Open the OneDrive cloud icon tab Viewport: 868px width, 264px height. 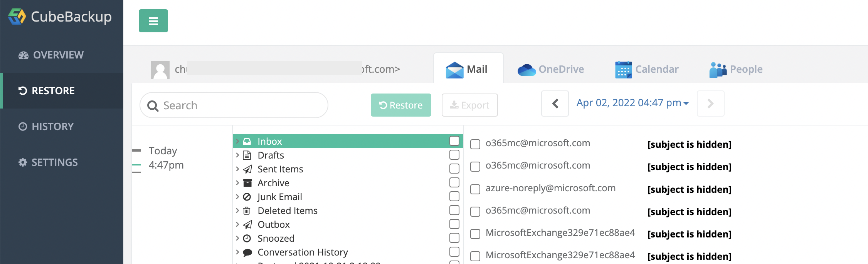click(x=527, y=70)
